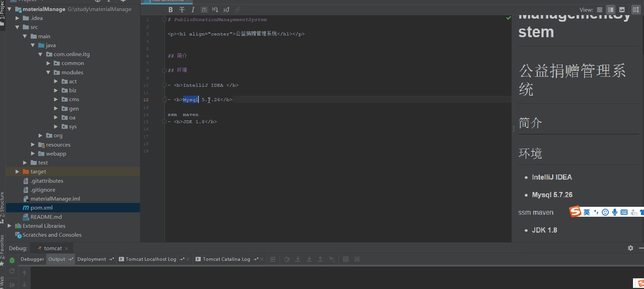Open settings gear of Debug panel

coord(630,248)
